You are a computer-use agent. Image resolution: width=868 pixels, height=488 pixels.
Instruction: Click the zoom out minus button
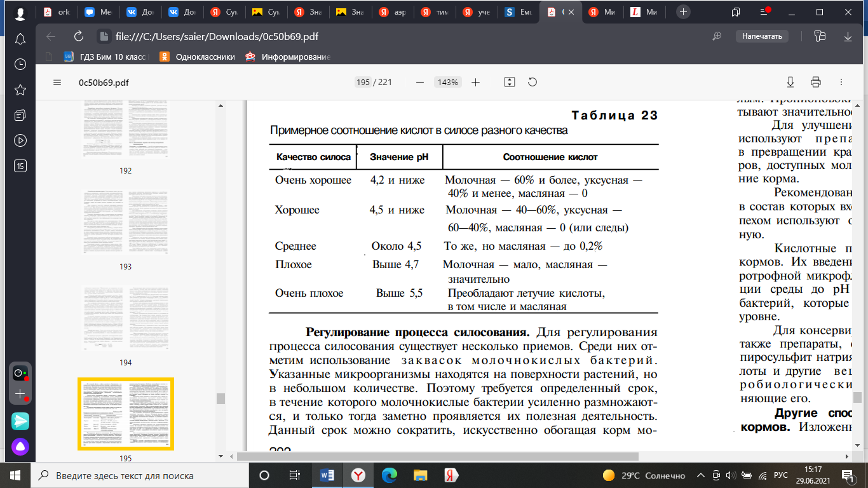[x=419, y=82]
